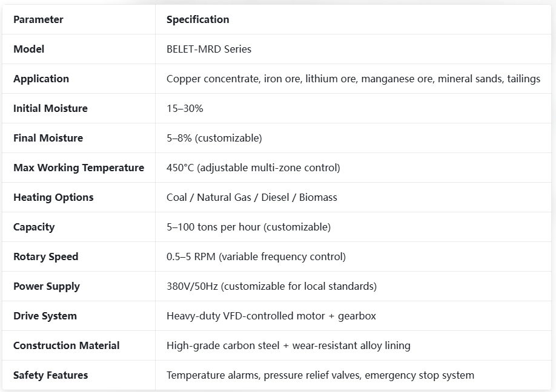Select the Coal / Natural Gas value

pyautogui.click(x=252, y=197)
